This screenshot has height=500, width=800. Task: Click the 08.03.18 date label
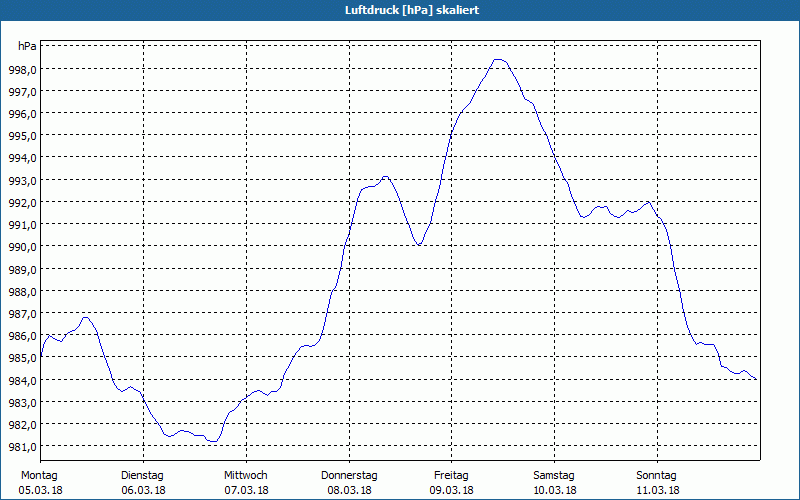pyautogui.click(x=349, y=490)
